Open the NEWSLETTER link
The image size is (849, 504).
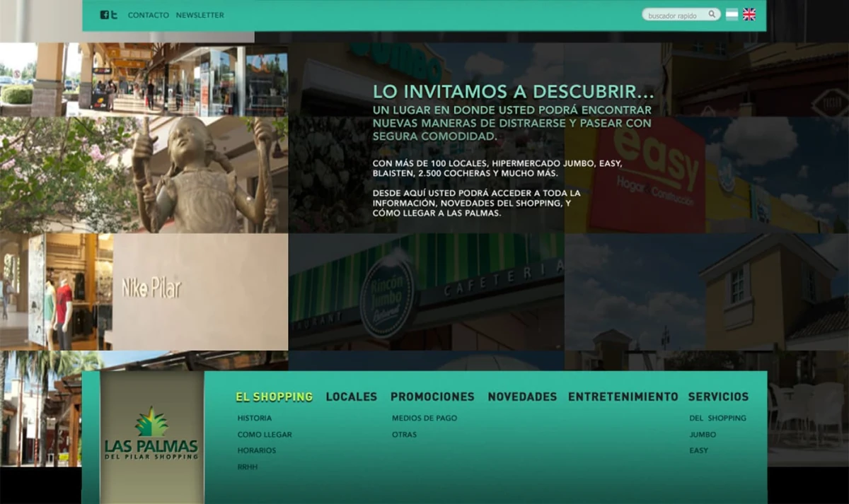(200, 15)
